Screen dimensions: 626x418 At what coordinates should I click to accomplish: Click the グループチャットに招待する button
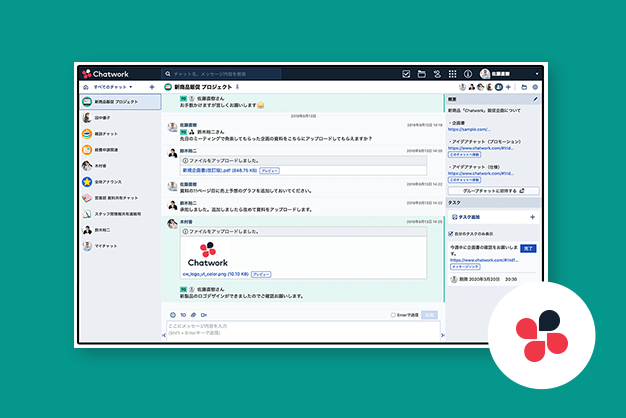493,191
